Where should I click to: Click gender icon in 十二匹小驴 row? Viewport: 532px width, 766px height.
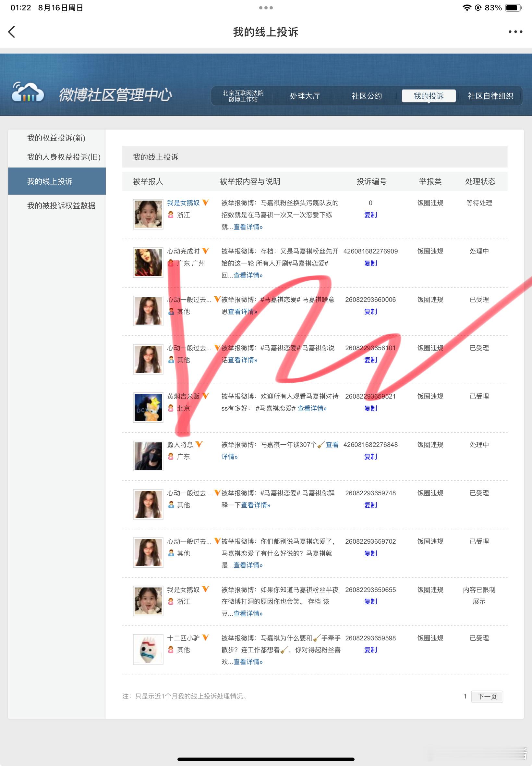tap(171, 649)
